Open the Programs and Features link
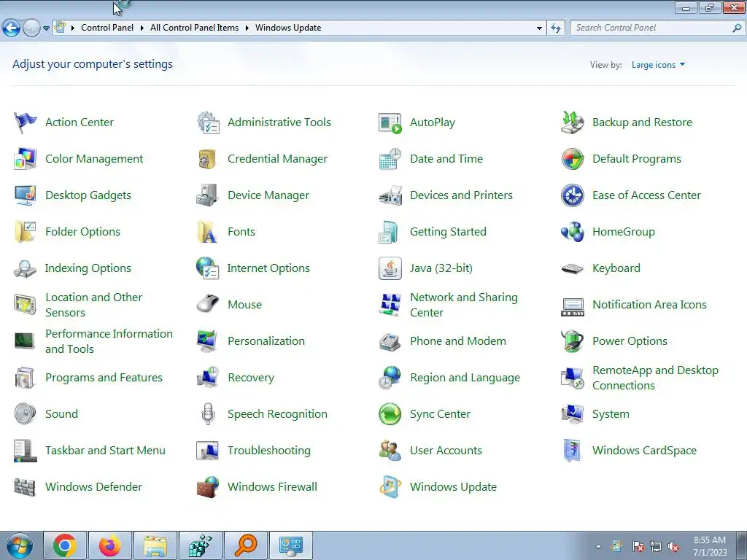 coord(104,378)
